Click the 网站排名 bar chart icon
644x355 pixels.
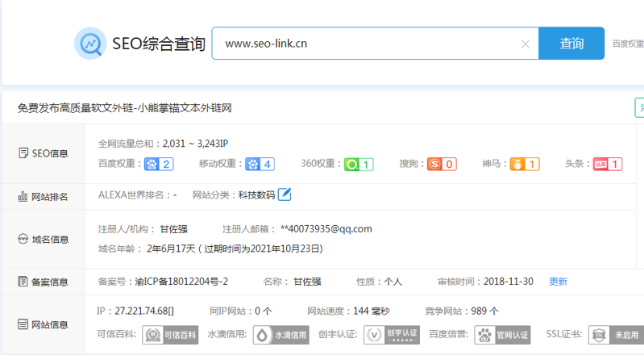(x=23, y=197)
